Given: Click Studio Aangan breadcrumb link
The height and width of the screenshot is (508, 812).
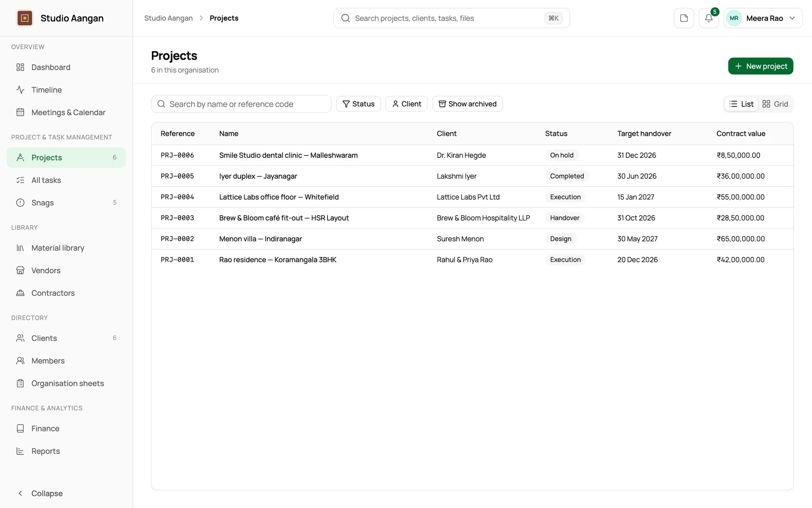Looking at the screenshot, I should tap(168, 18).
